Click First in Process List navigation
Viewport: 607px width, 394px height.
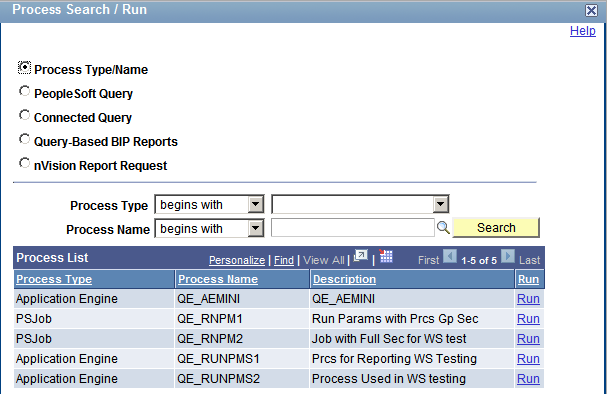click(429, 260)
